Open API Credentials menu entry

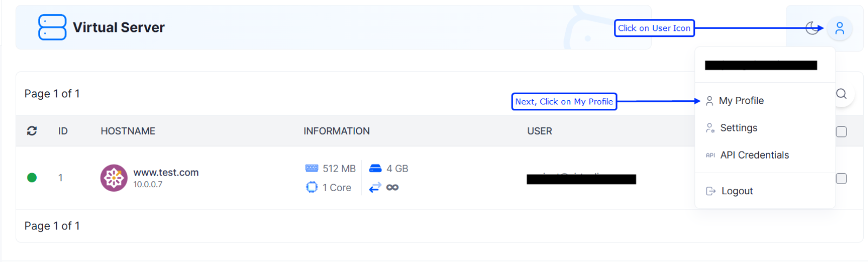pyautogui.click(x=754, y=155)
